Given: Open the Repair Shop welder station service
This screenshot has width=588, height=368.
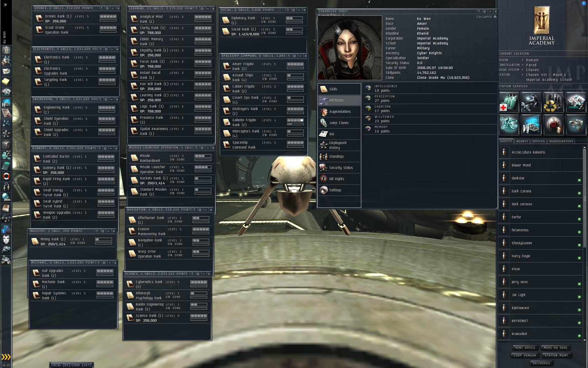Looking at the screenshot, I should [531, 102].
